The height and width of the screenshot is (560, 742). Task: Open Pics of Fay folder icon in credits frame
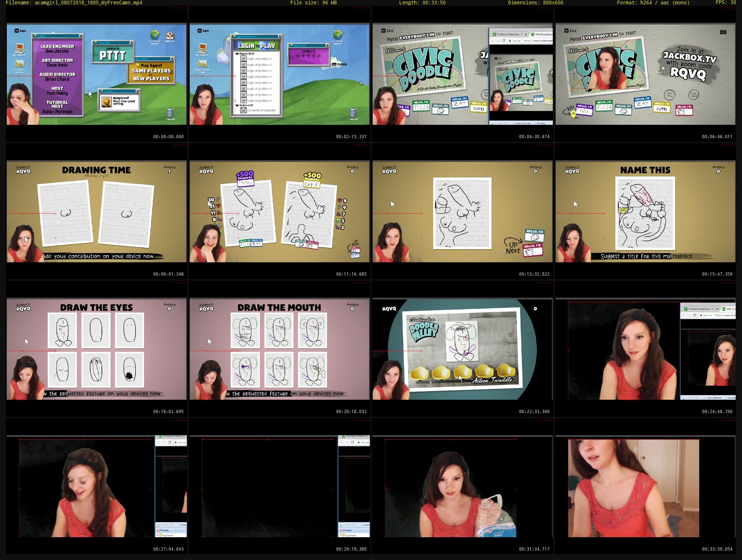(x=20, y=64)
